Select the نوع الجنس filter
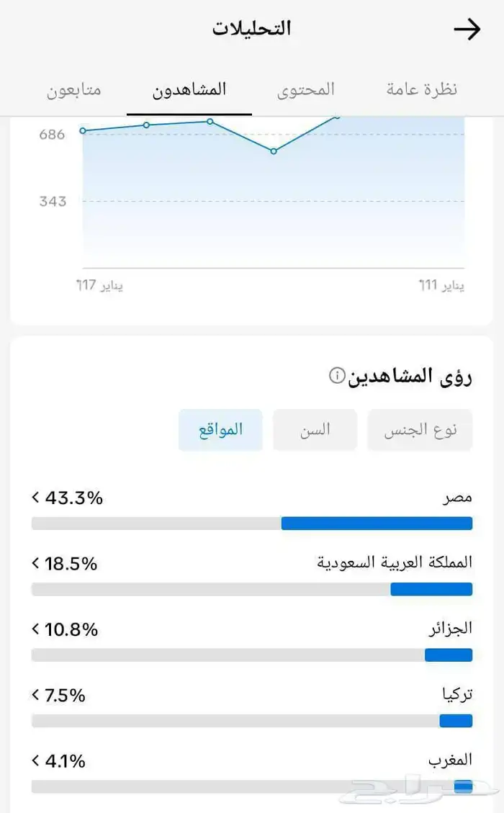The image size is (504, 813). (x=420, y=430)
